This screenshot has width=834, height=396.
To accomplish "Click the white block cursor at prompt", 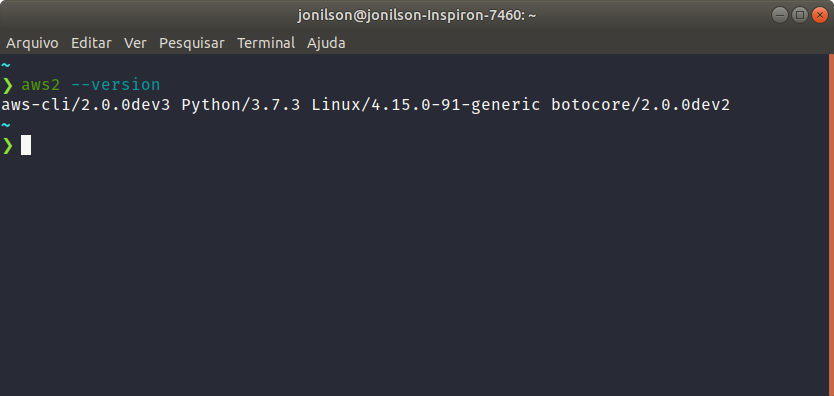I will tap(26, 145).
